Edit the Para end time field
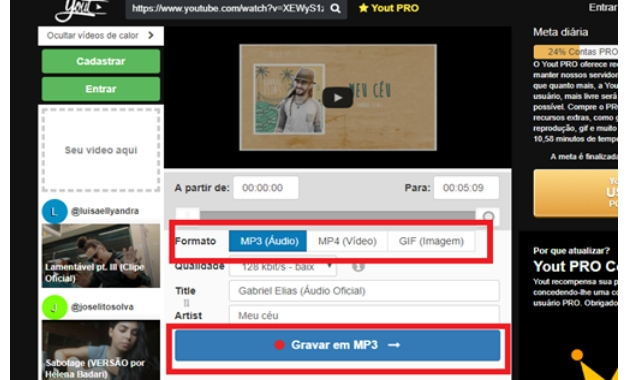This screenshot has height=380, width=628. 466,188
